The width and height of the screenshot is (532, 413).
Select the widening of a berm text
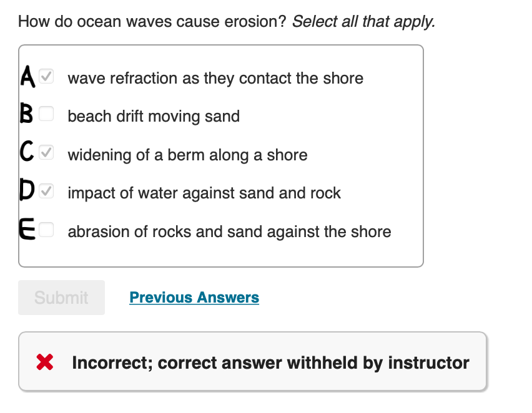pos(187,155)
